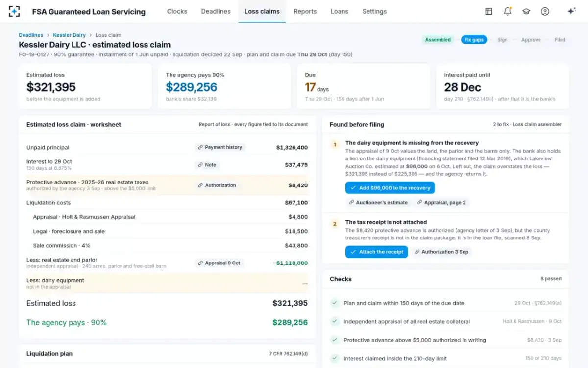Click check icon for independent appraisal check
This screenshot has height=368, width=588.
tap(335, 321)
